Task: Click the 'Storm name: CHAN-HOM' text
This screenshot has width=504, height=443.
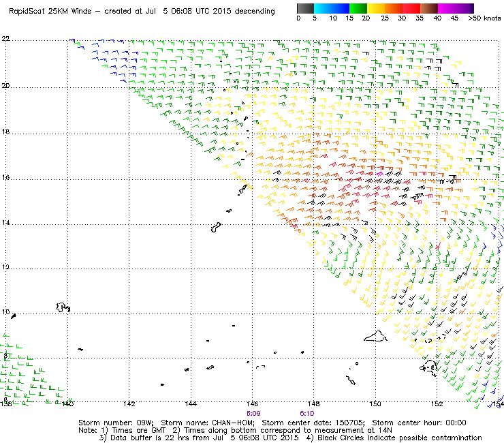Action: coord(207,423)
